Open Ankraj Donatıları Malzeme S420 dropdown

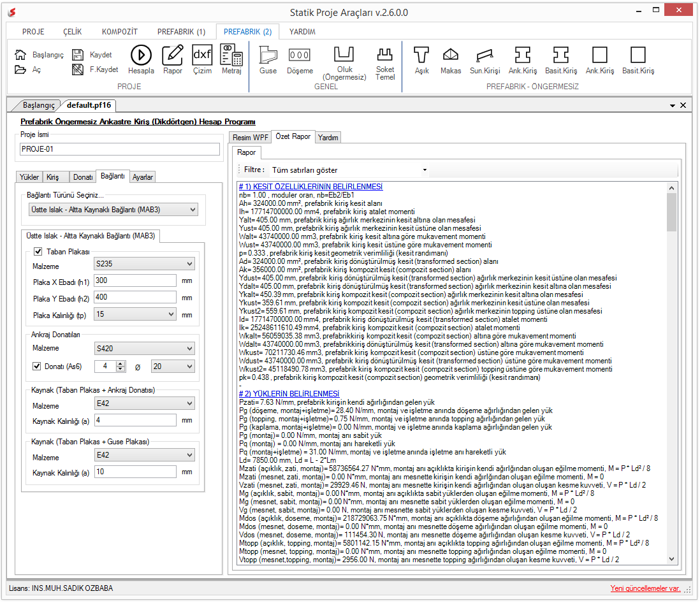tap(144, 349)
